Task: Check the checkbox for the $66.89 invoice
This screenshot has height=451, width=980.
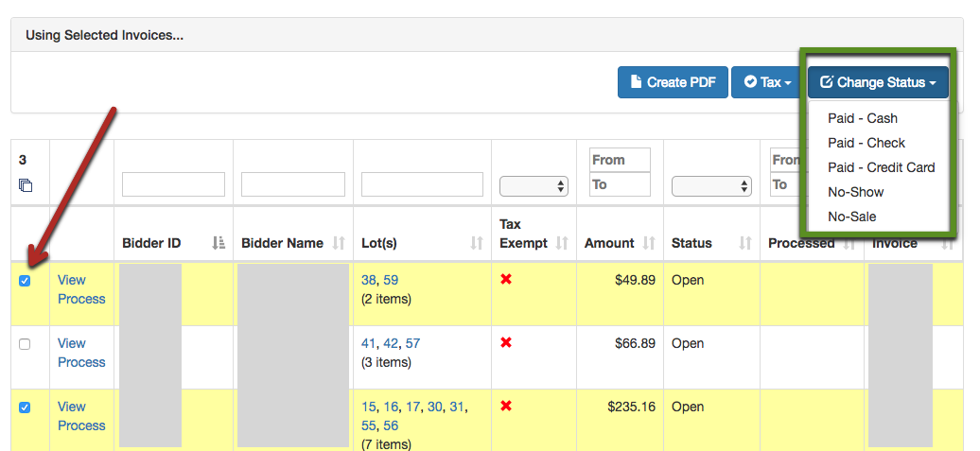Action: pos(25,344)
